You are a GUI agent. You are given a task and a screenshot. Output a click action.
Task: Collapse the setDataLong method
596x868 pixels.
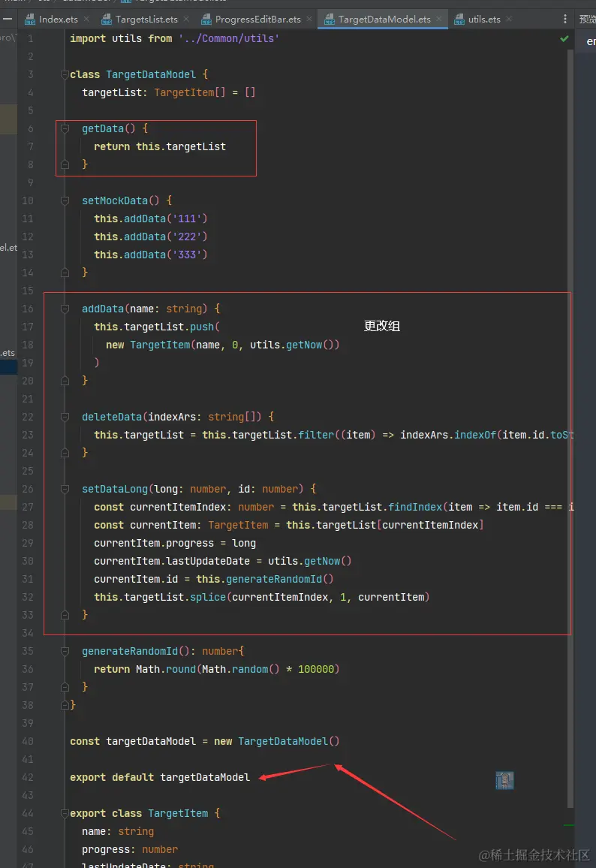[65, 489]
